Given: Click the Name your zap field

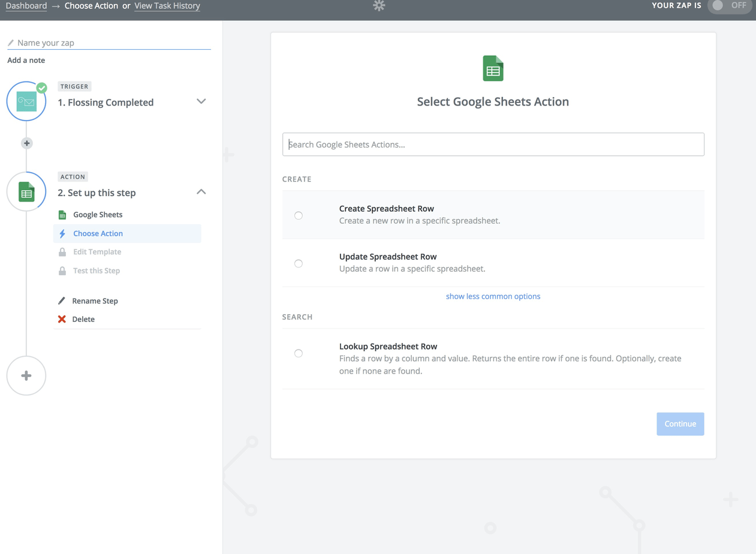Looking at the screenshot, I should pyautogui.click(x=109, y=43).
